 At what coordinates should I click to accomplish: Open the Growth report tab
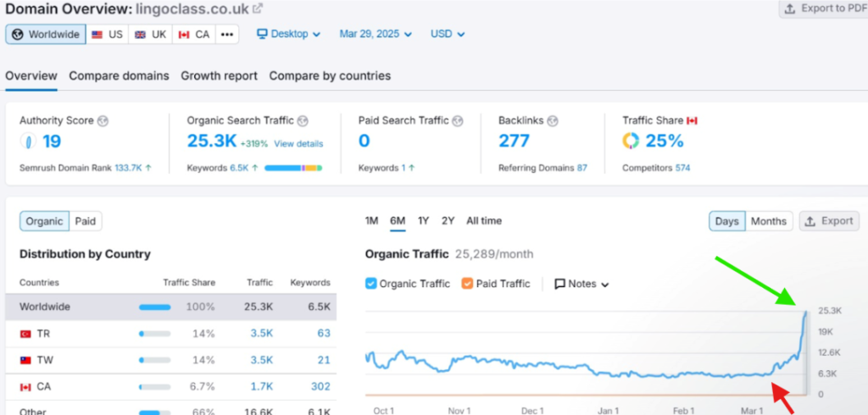click(220, 76)
